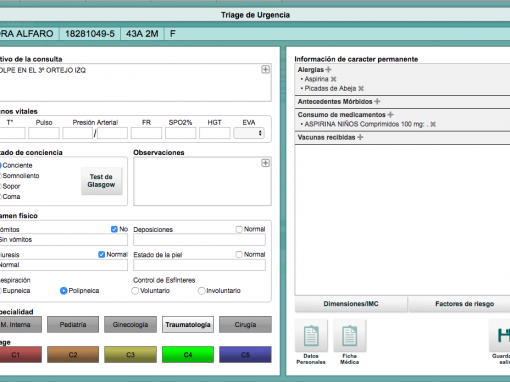The image size is (510, 382).
Task: Uncheck the Diuresis Normal checkbox
Action: (x=101, y=254)
